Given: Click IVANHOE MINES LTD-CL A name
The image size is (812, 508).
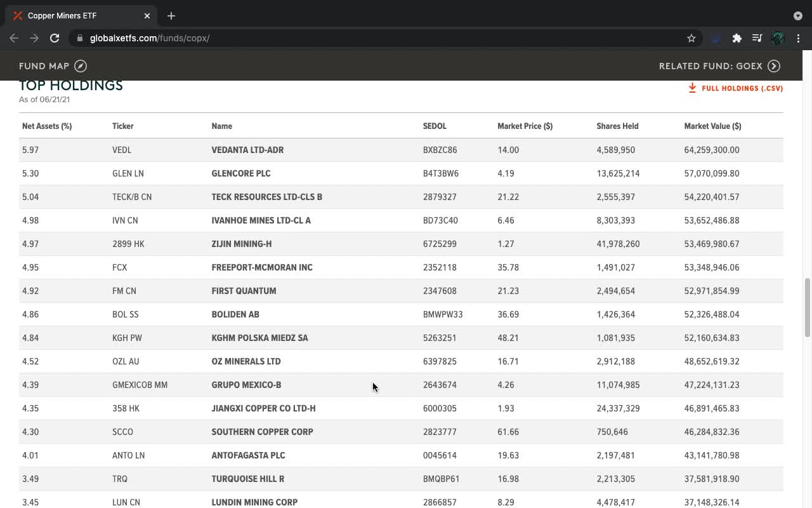Looking at the screenshot, I should coord(261,220).
